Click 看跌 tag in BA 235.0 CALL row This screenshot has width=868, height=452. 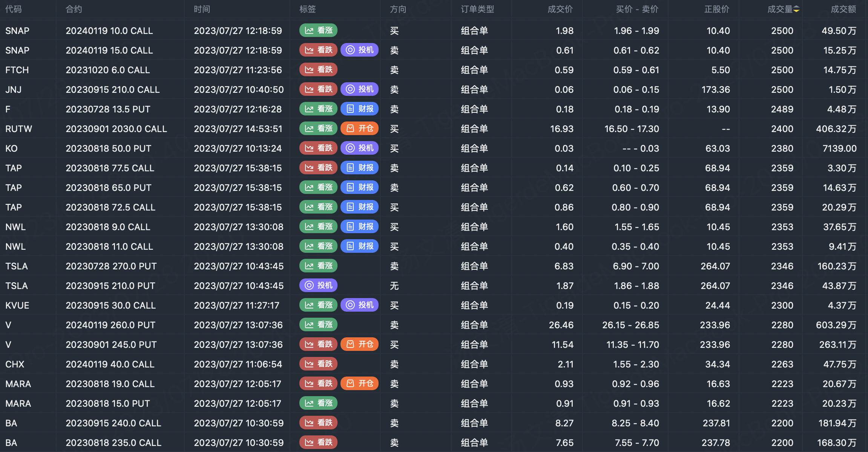click(318, 443)
